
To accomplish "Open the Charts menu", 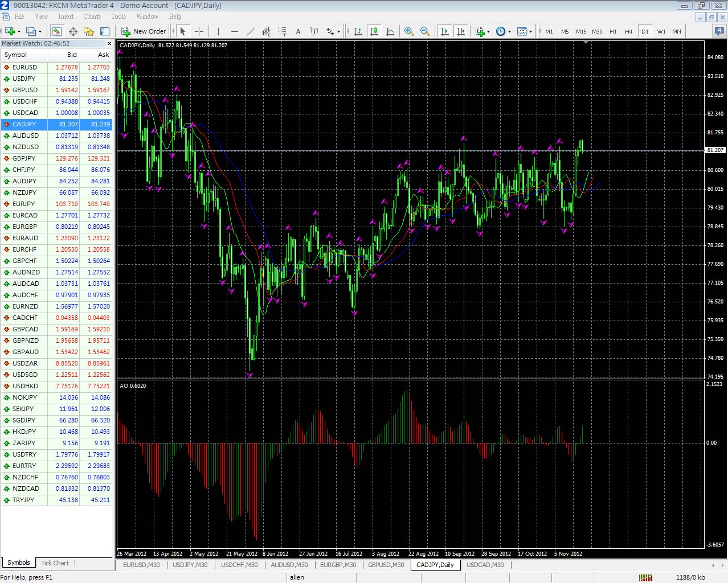I will [x=92, y=17].
